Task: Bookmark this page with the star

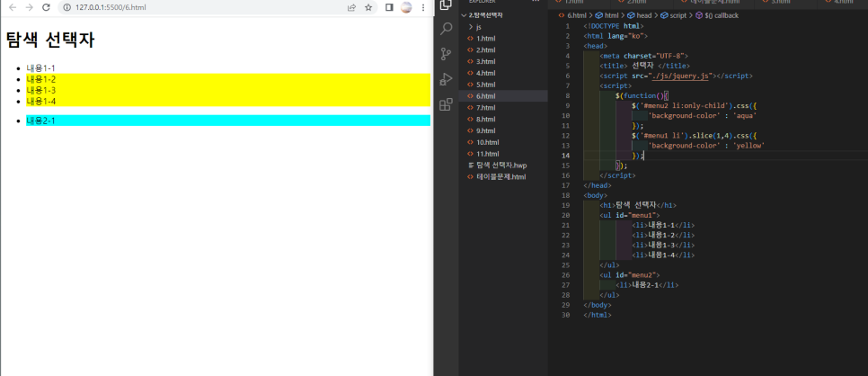Action: (x=368, y=8)
